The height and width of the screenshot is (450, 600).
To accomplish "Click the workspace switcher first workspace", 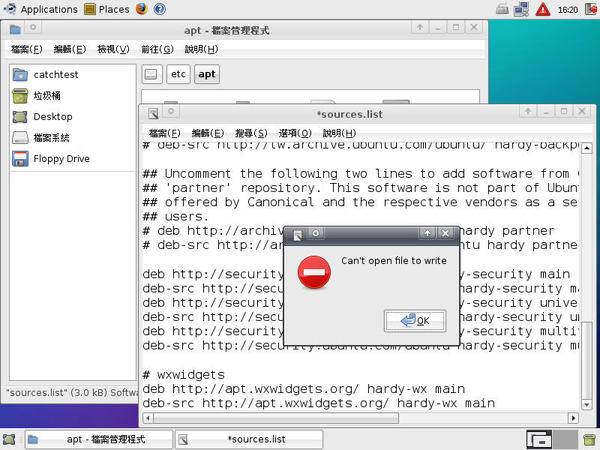I will [539, 440].
